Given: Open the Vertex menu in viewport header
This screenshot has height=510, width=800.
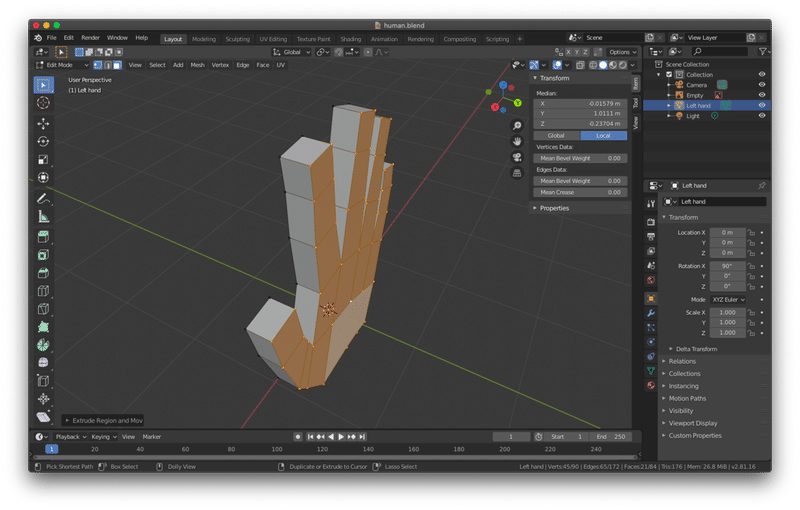Looking at the screenshot, I should 220,65.
